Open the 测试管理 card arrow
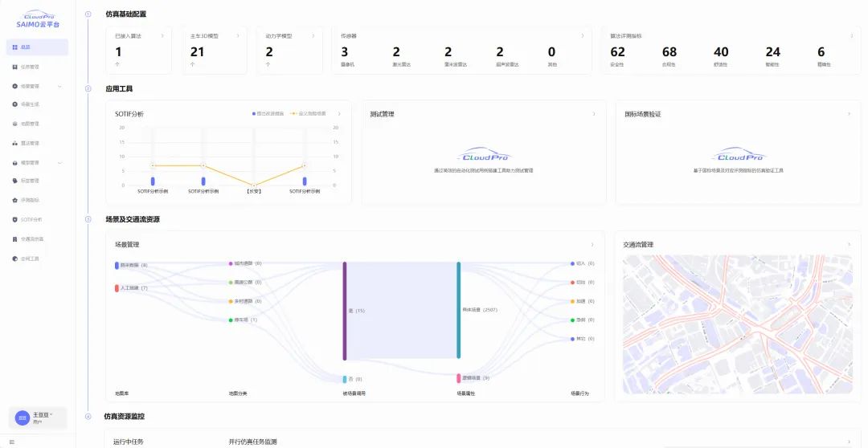The image size is (868, 448). point(594,114)
